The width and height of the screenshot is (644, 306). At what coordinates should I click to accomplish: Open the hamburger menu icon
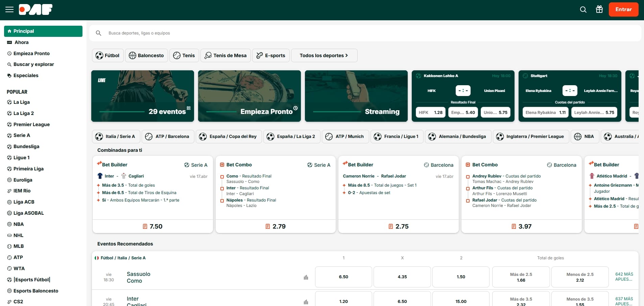(x=9, y=9)
